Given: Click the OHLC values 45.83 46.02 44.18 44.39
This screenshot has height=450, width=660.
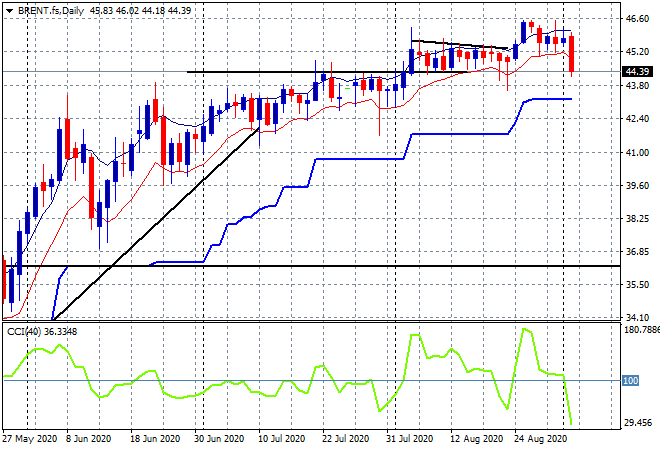Looking at the screenshot, I should [x=141, y=11].
